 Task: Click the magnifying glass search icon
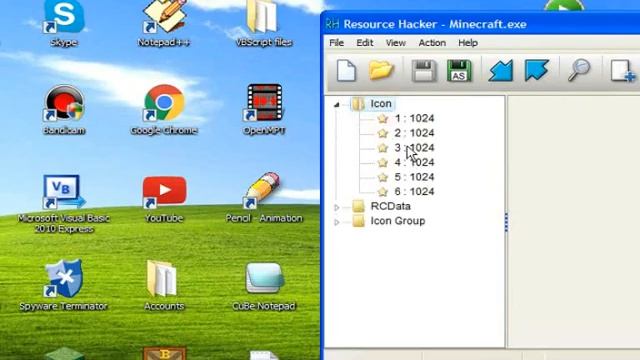click(x=579, y=70)
